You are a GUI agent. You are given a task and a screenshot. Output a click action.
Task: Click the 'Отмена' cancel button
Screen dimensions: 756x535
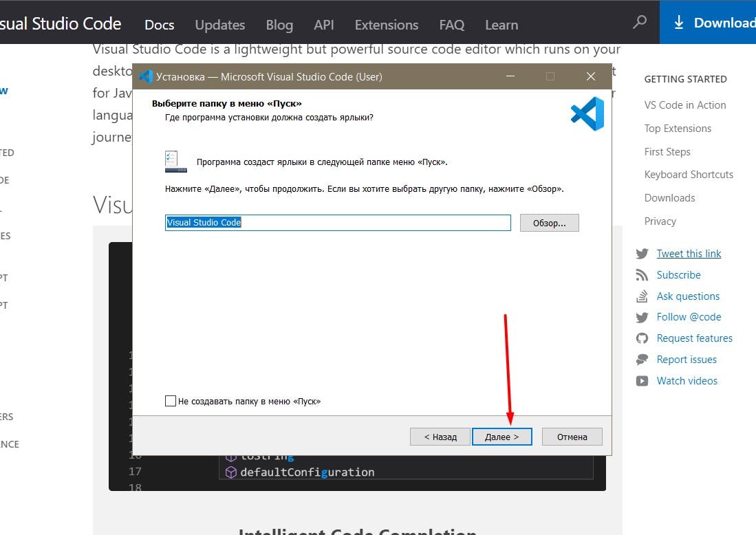[572, 437]
